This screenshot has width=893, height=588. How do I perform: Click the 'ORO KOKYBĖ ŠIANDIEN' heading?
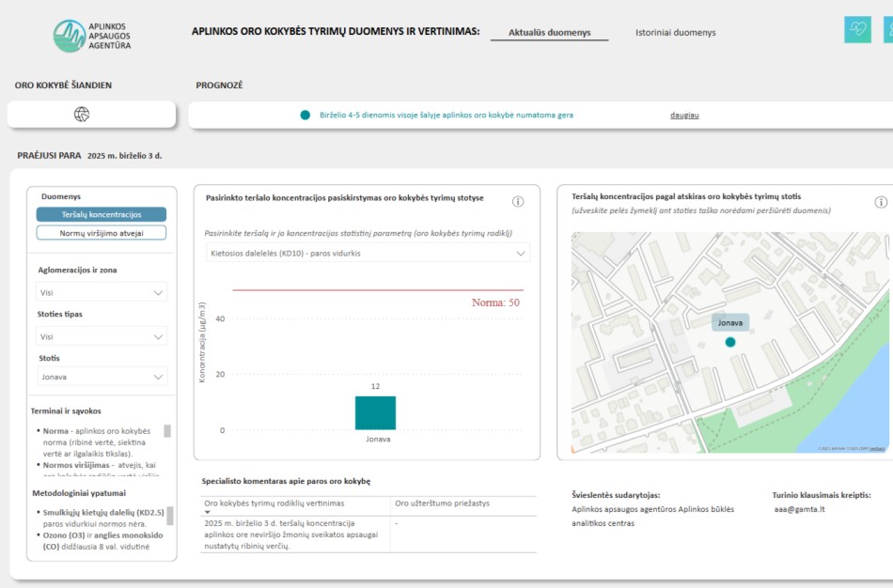pos(63,85)
